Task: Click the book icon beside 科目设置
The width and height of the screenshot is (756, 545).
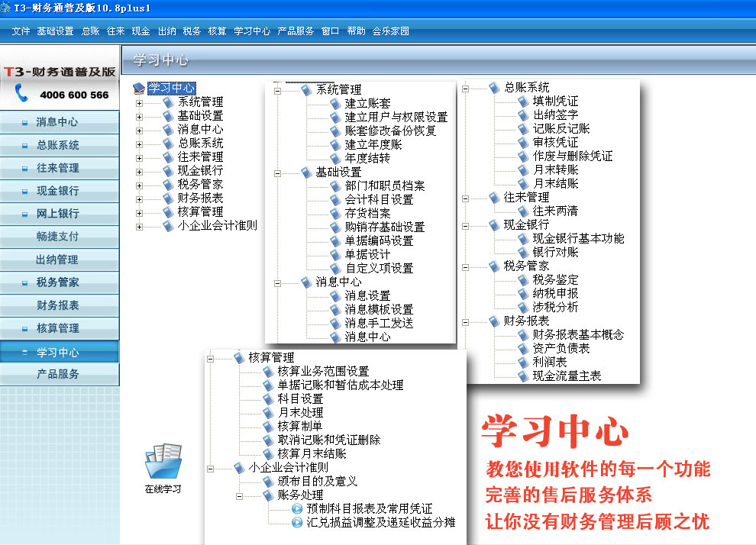Action: pos(269,398)
